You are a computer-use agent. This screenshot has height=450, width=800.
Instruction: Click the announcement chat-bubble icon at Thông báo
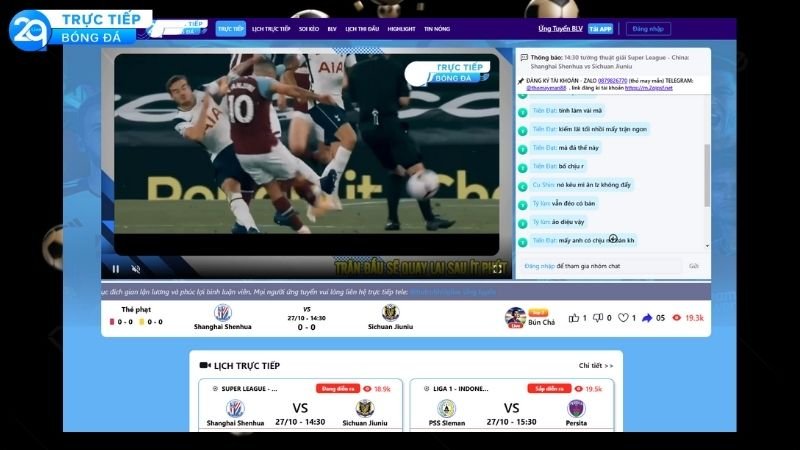(524, 58)
